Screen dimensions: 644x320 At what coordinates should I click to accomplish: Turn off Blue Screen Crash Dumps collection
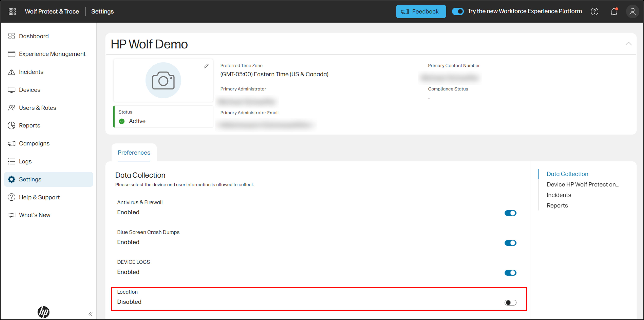[511, 243]
